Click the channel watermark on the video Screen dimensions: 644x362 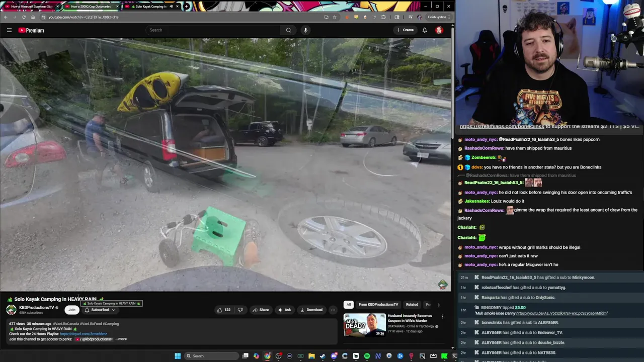click(443, 285)
